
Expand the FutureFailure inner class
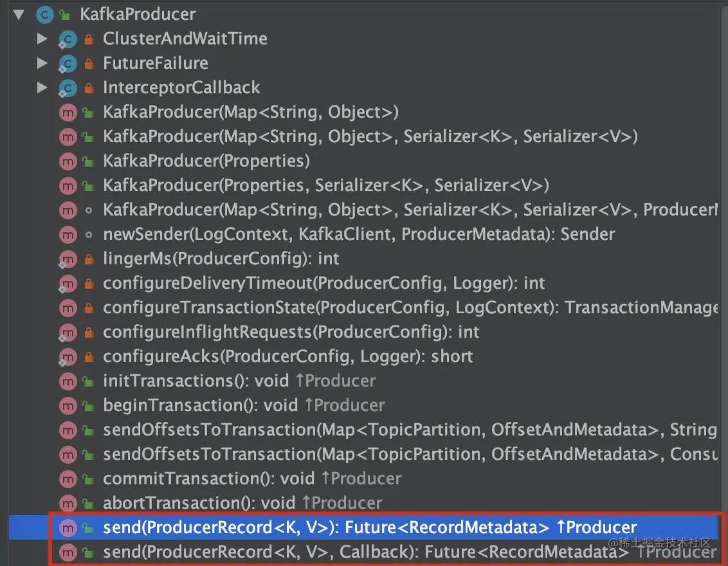[42, 62]
